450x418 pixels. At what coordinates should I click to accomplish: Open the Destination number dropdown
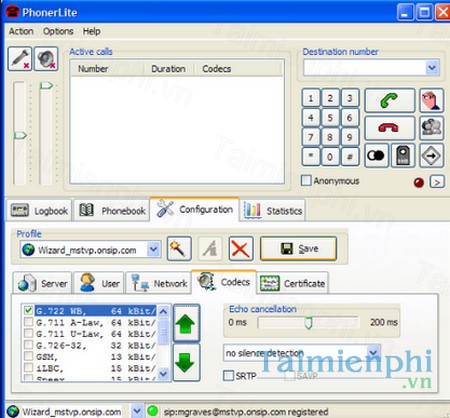pos(432,68)
